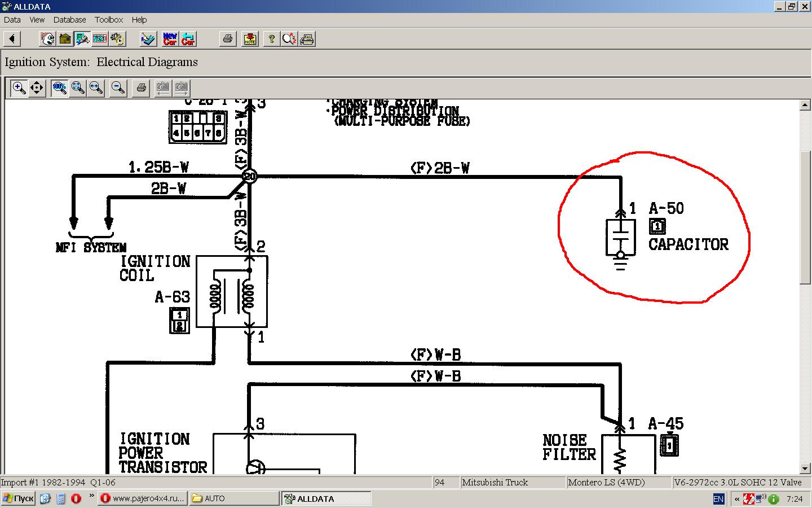Open the A-Z magnifier search icon
The width and height of the screenshot is (812, 508).
(x=289, y=39)
